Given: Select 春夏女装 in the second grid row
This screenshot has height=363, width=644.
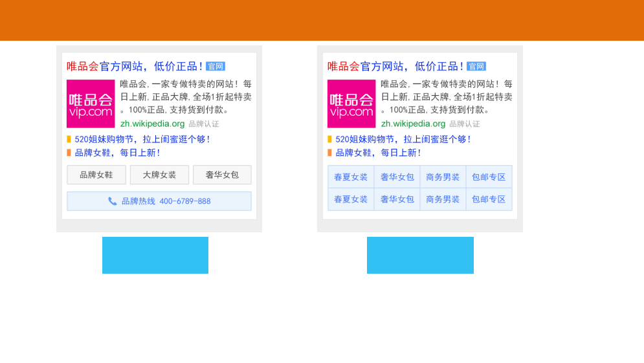Looking at the screenshot, I should click(351, 199).
